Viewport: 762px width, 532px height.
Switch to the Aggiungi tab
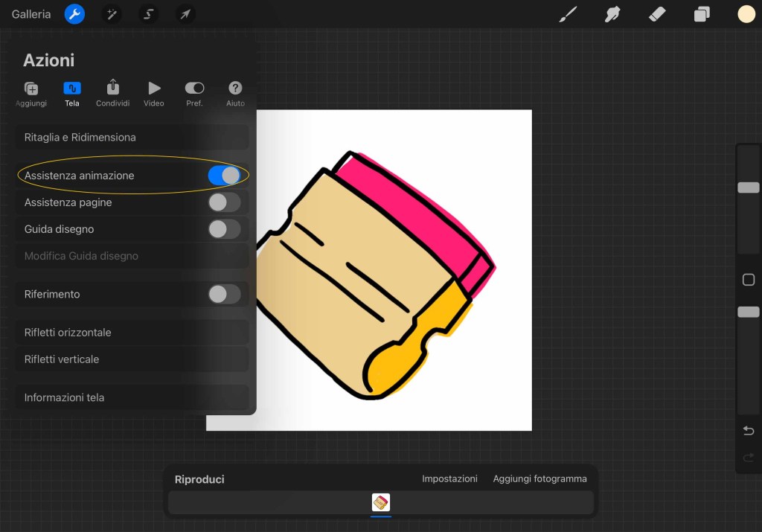pos(31,94)
